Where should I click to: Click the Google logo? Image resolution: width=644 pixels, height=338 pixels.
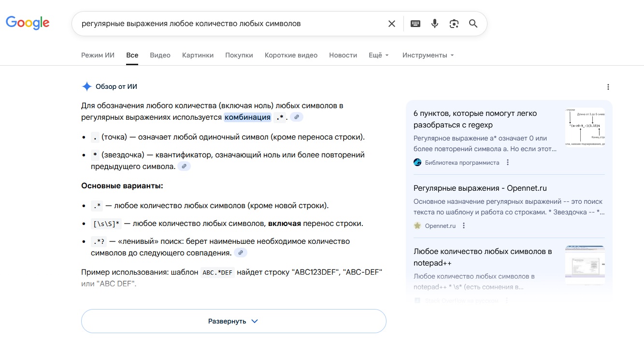[x=28, y=23]
